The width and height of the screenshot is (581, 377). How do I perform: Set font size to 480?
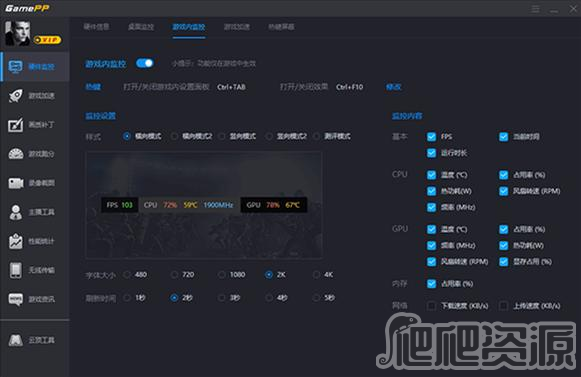point(127,275)
